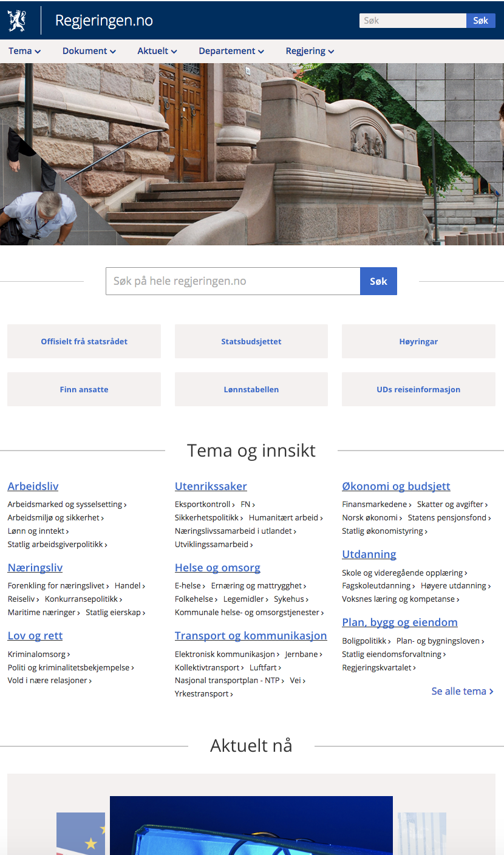Open Nasjonal transportplan - NTP link

[x=230, y=681]
